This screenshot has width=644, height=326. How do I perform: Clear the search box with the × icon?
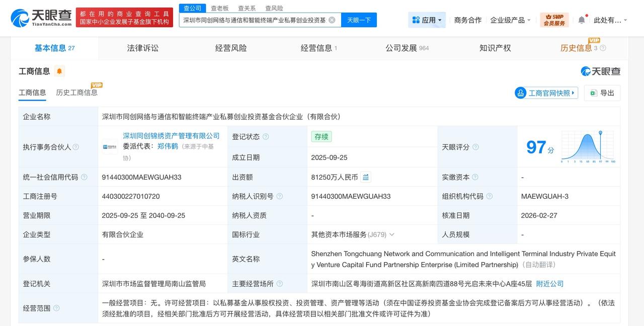click(x=331, y=20)
